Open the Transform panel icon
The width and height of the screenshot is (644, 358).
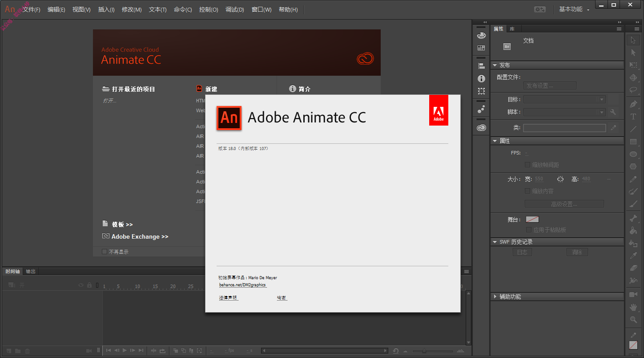coord(481,91)
